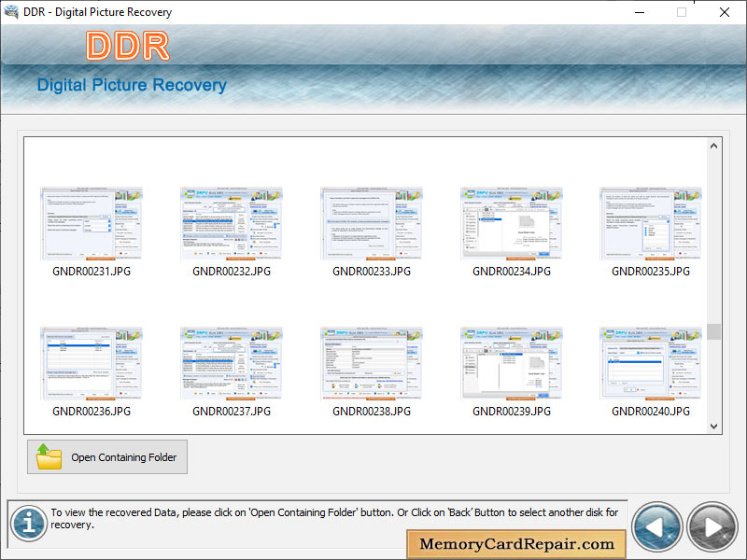Screen dimensions: 747x560
Task: Select the GNDR00232.JPG thumbnail
Action: point(232,223)
